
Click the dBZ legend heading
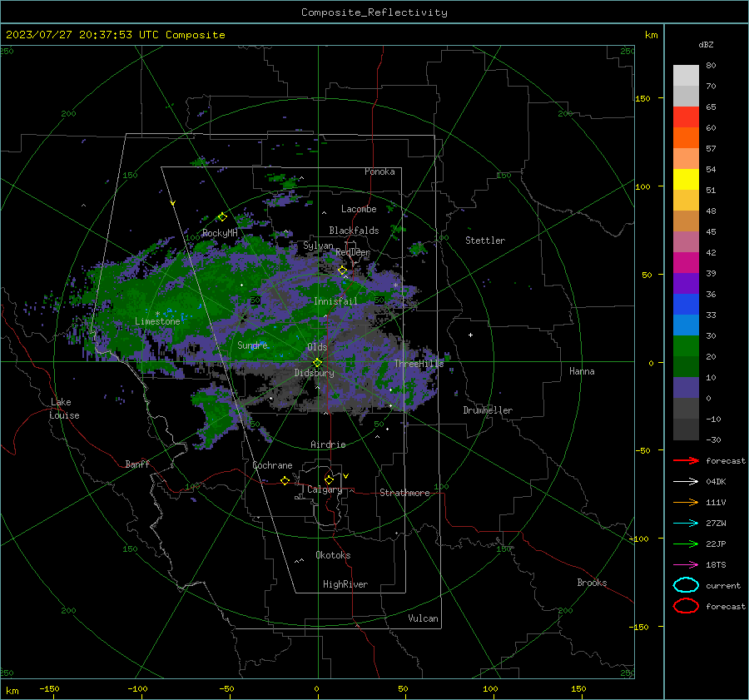tap(706, 44)
